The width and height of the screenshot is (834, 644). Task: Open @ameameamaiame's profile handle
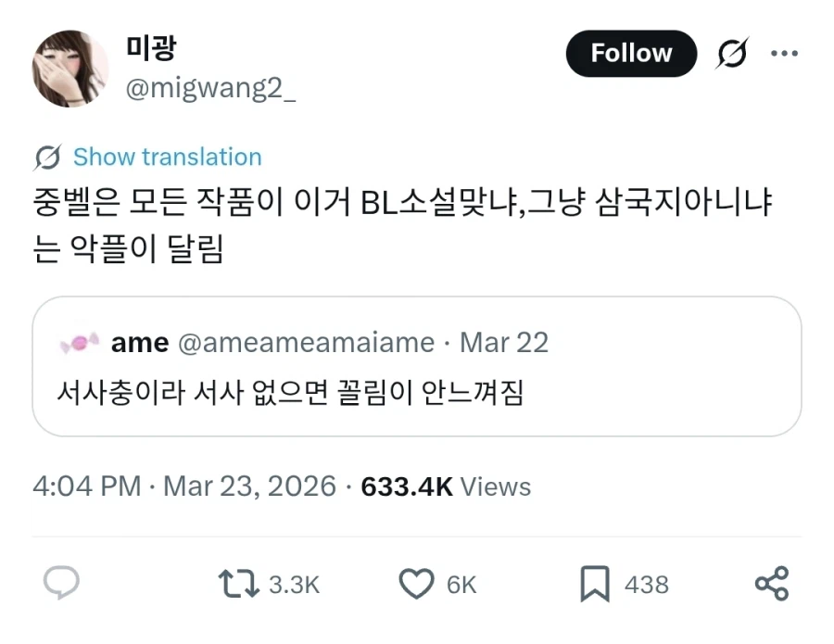click(x=306, y=342)
